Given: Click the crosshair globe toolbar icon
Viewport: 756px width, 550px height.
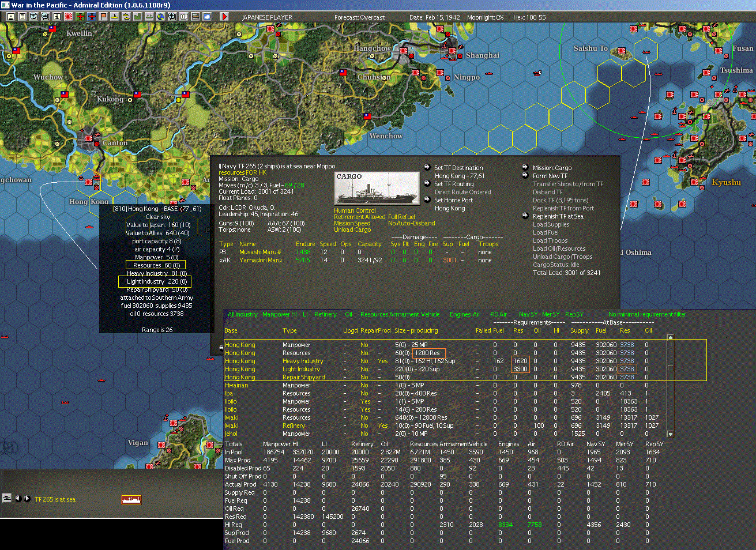Looking at the screenshot, I should coord(172,17).
